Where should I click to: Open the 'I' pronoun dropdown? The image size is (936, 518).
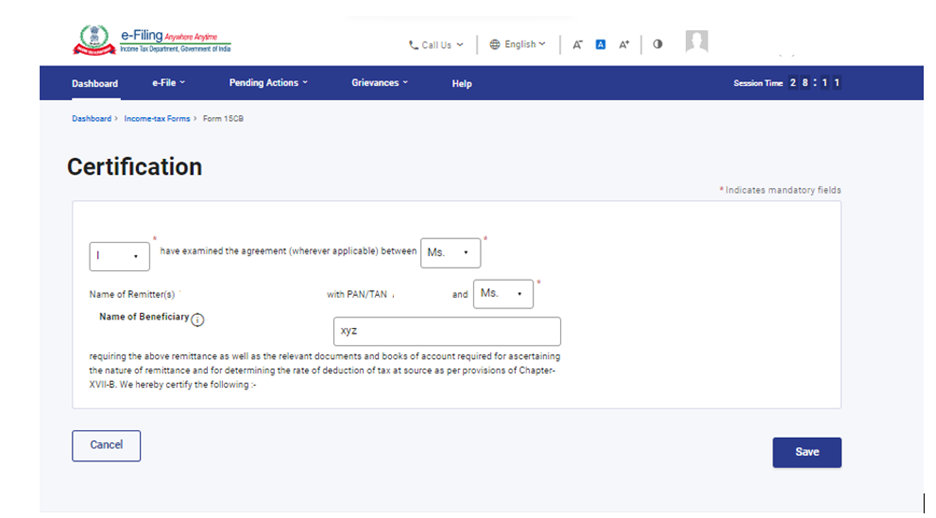[x=119, y=256]
